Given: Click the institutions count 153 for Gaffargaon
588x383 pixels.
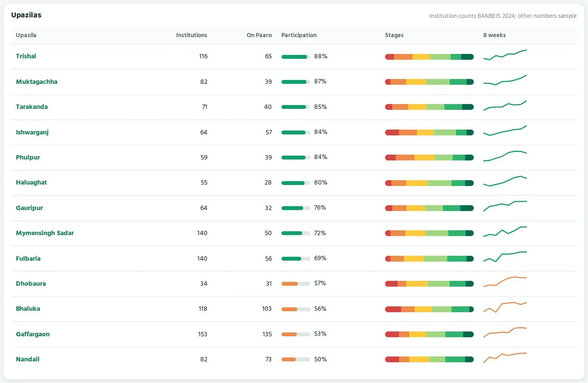Looking at the screenshot, I should point(203,334).
